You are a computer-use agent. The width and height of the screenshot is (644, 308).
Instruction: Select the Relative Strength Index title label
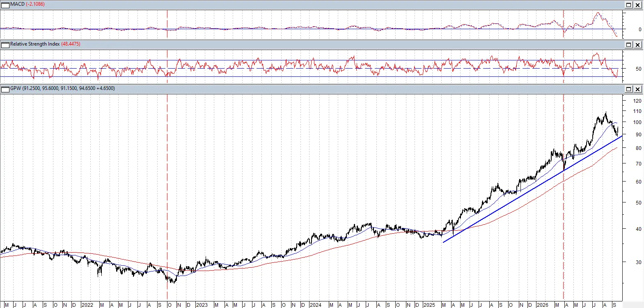point(35,44)
